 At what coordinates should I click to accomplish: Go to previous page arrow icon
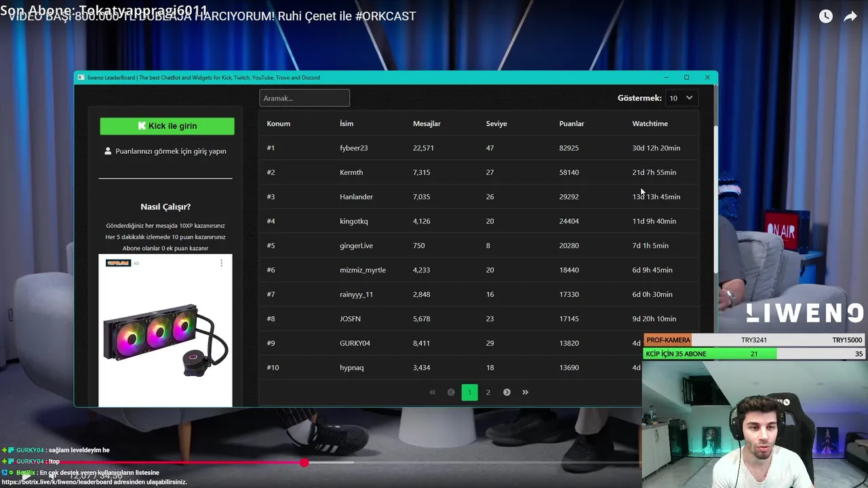click(451, 392)
